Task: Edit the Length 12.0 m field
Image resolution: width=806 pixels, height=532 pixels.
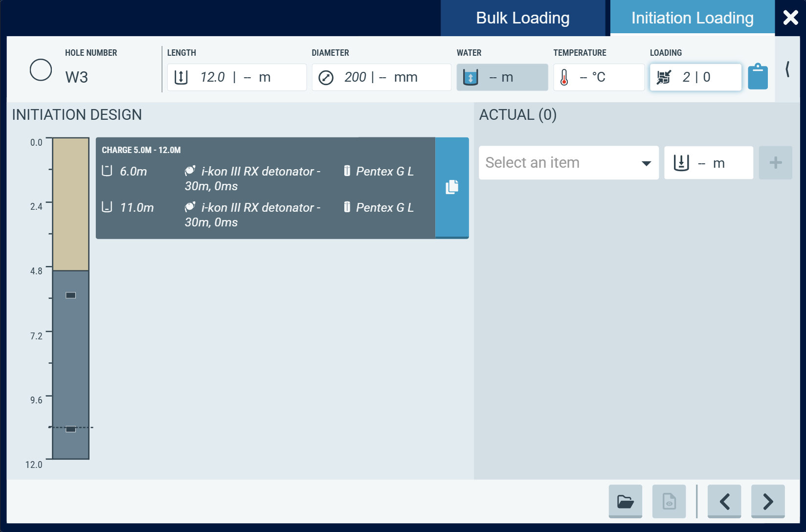Action: 237,77
